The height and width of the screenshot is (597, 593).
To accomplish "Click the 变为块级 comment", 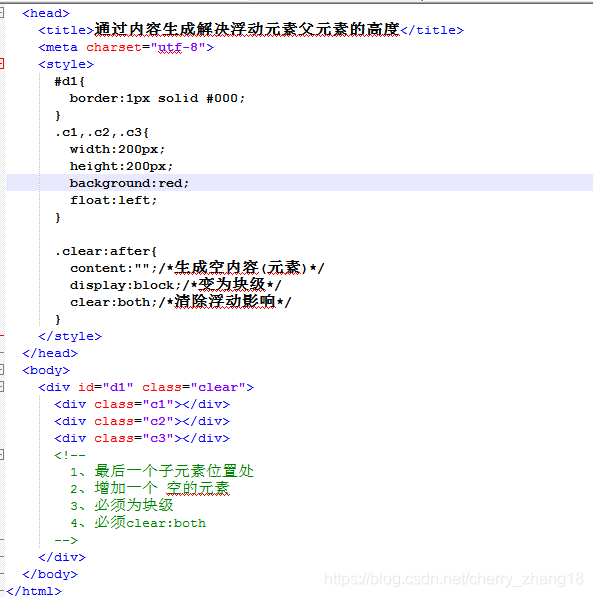I will [232, 285].
